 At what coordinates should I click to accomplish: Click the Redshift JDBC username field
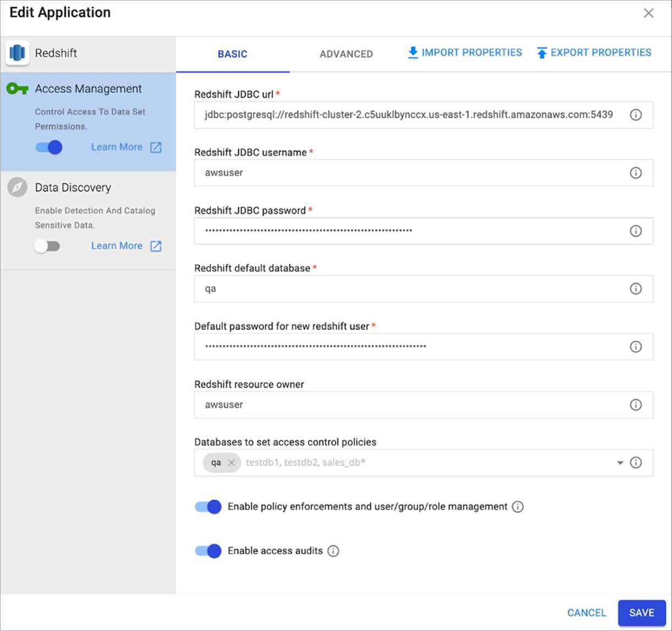tap(424, 173)
